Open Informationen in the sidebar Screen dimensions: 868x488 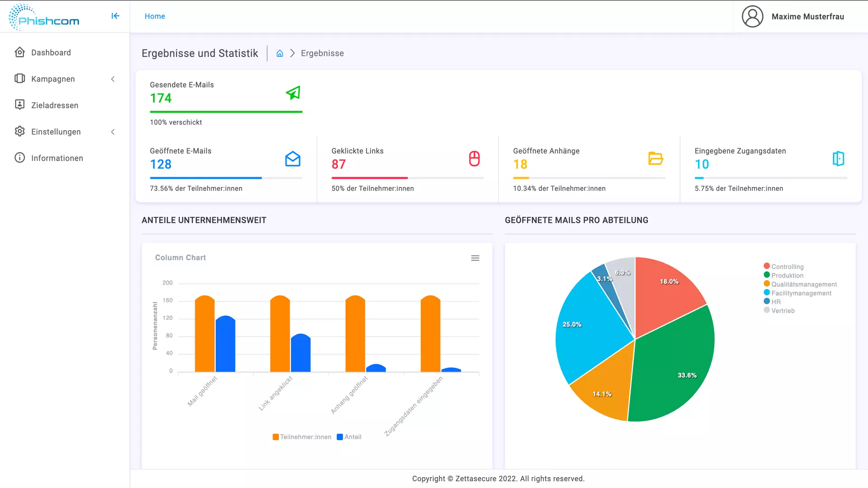tap(57, 158)
